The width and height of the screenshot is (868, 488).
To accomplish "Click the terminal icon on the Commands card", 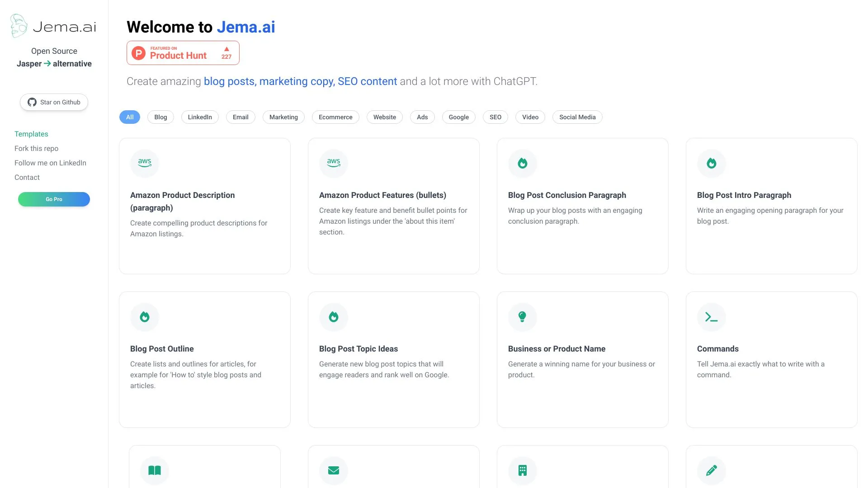I will (x=711, y=317).
